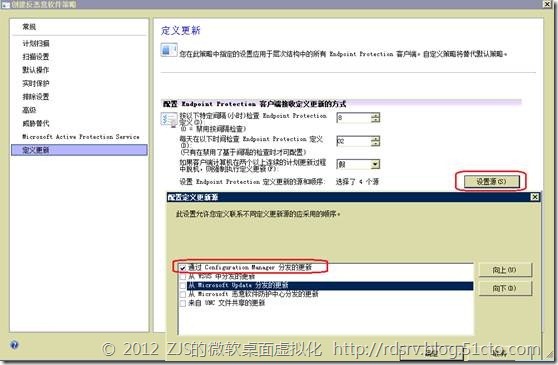Viewport: 558px width, 365px height.
Task: Select 高级 in the sidebar
Action: 29,110
